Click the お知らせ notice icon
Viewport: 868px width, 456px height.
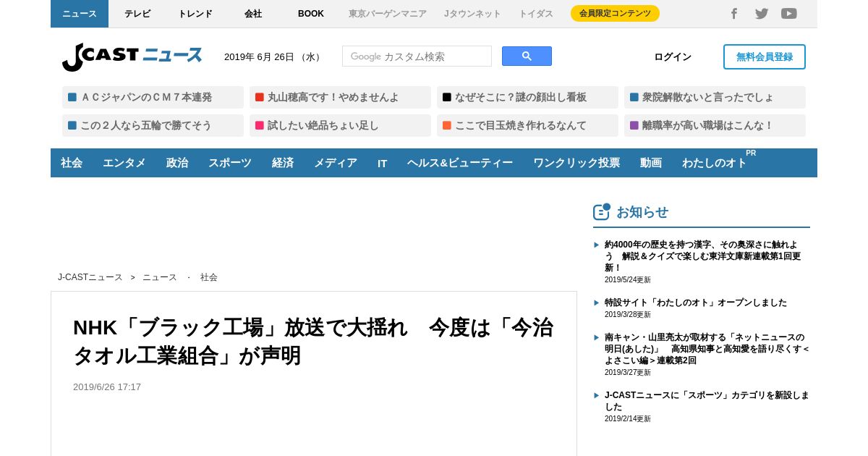tap(602, 211)
